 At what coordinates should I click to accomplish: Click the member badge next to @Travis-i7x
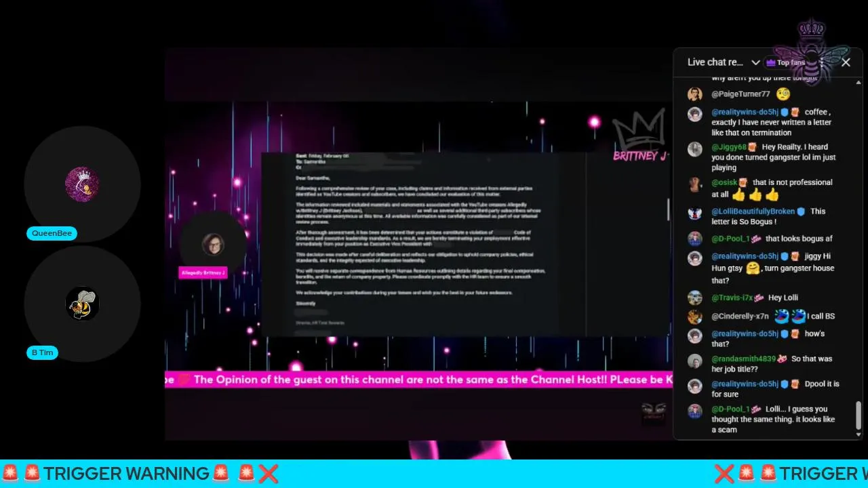pos(759,298)
